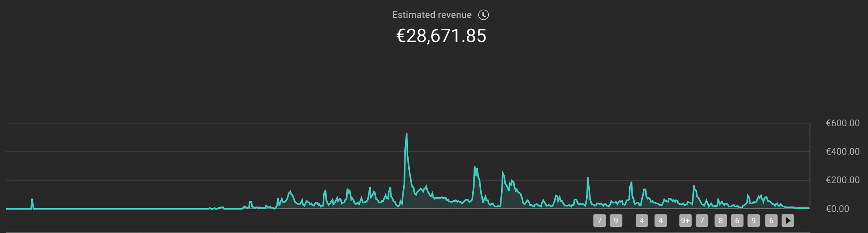Open the 9 marker next to the leftmost 7
This screenshot has width=868, height=233.
616,221
